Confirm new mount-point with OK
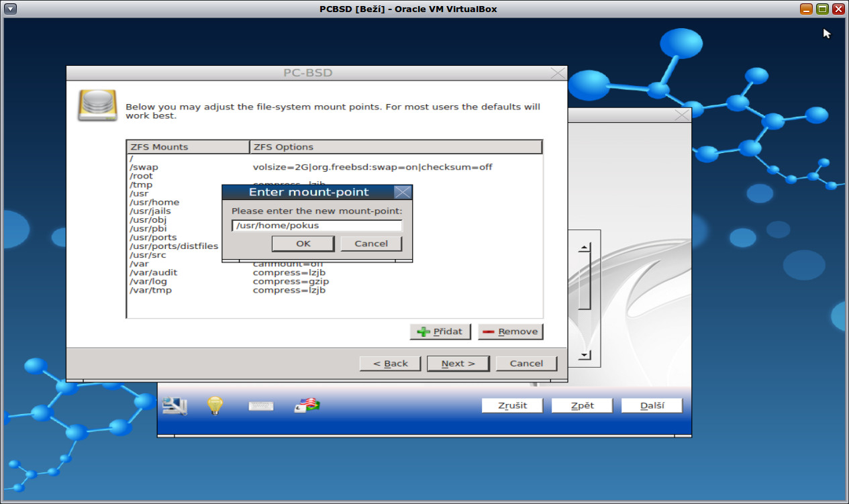 303,243
